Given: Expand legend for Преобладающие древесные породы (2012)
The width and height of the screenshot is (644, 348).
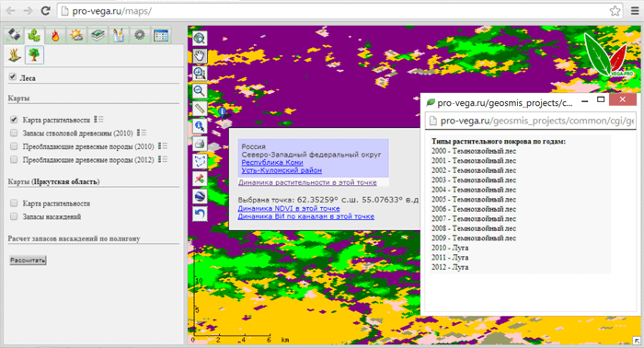Looking at the screenshot, I should click(x=163, y=159).
